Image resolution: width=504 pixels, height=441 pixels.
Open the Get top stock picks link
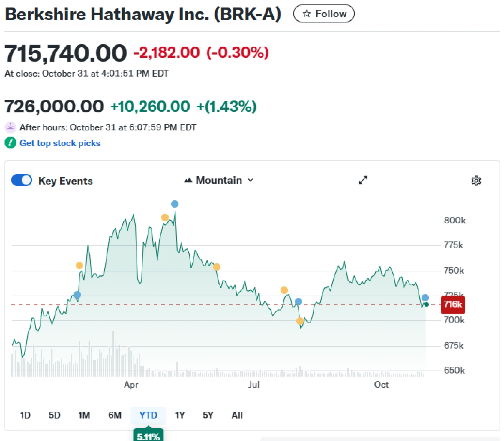60,143
